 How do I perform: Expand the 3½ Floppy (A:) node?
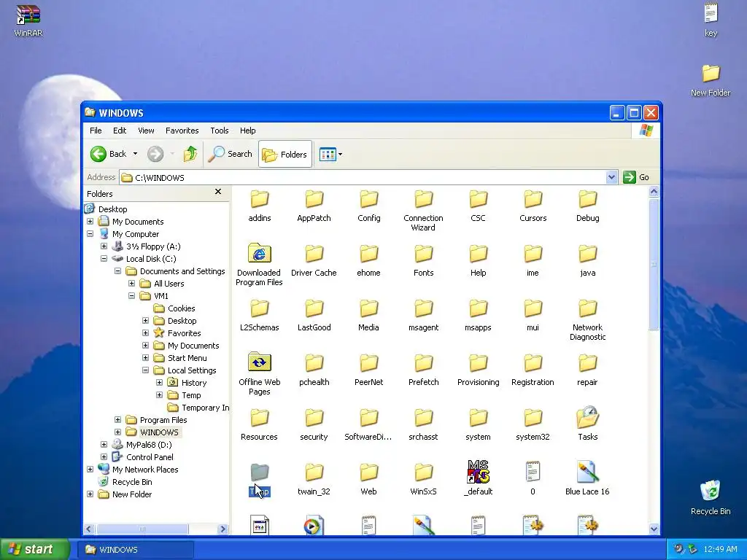[104, 246]
